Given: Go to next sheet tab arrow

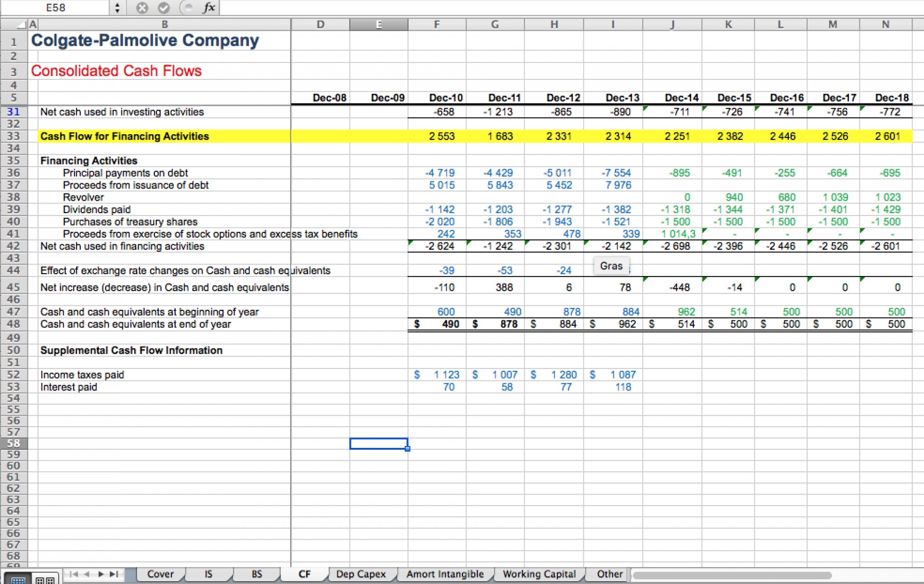Looking at the screenshot, I should (101, 574).
